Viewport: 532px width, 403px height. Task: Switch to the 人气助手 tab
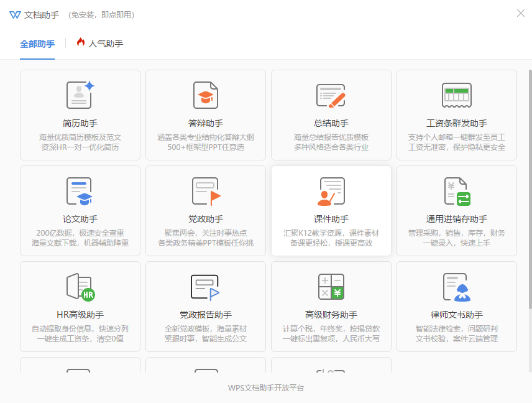100,44
